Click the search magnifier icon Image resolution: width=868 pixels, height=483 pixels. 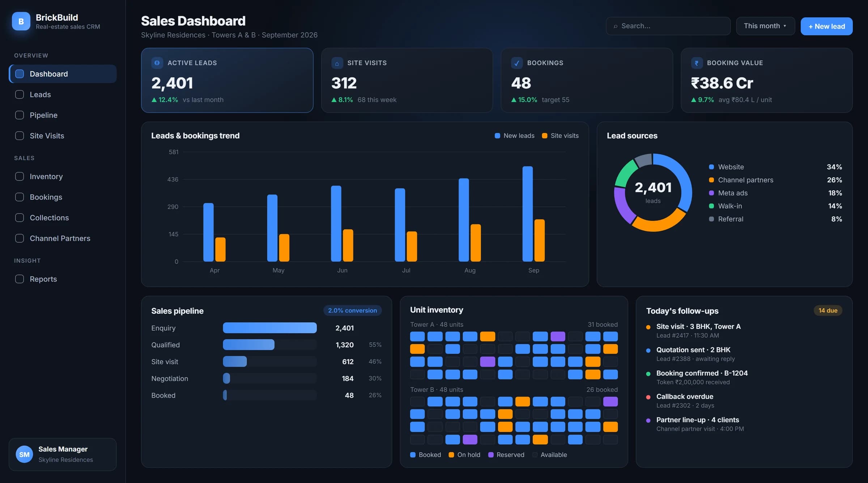pos(615,26)
